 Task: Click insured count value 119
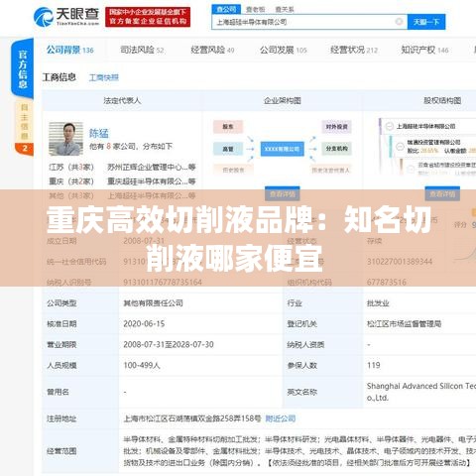pos(374,365)
